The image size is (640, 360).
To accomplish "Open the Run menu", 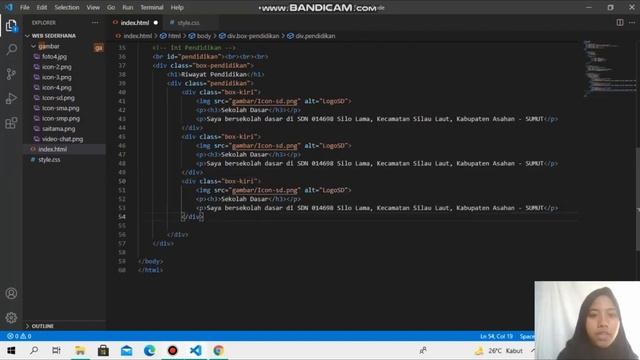I will coord(128,7).
